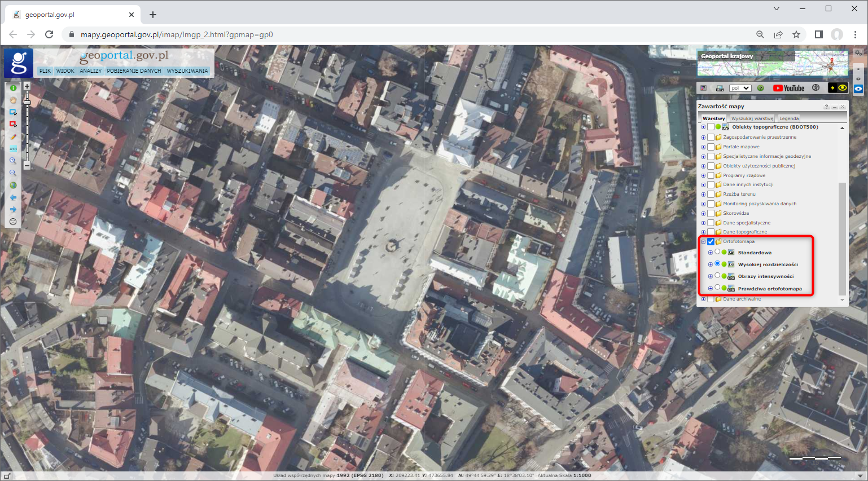868x481 pixels.
Task: Switch to the Legenda tab
Action: pyautogui.click(x=788, y=118)
